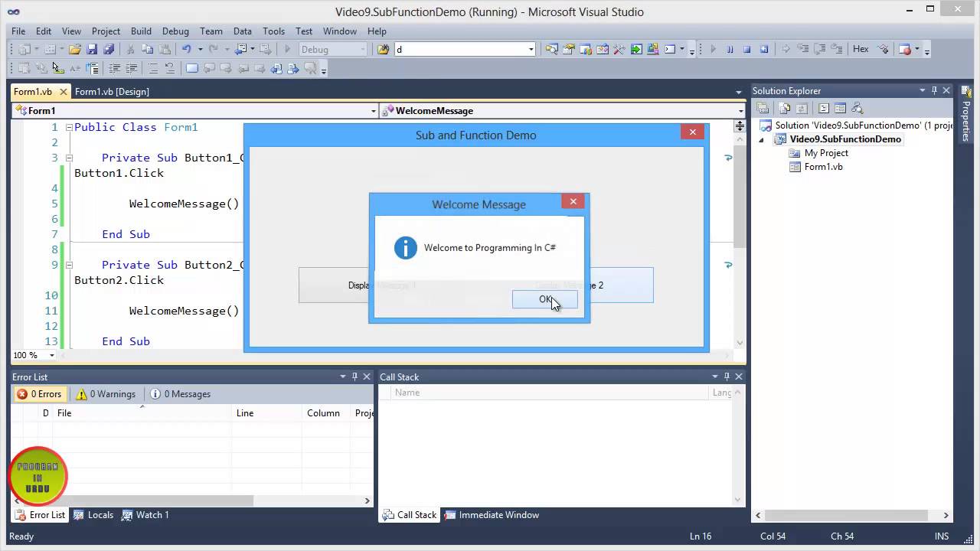Switch to the Immediate Window tab
This screenshot has height=551, width=980.
point(492,515)
